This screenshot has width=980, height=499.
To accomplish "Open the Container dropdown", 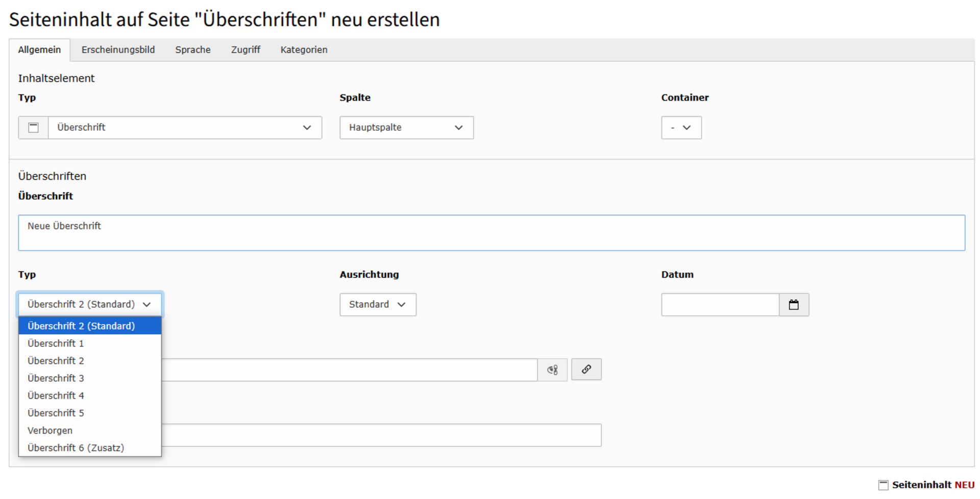I will pyautogui.click(x=681, y=128).
